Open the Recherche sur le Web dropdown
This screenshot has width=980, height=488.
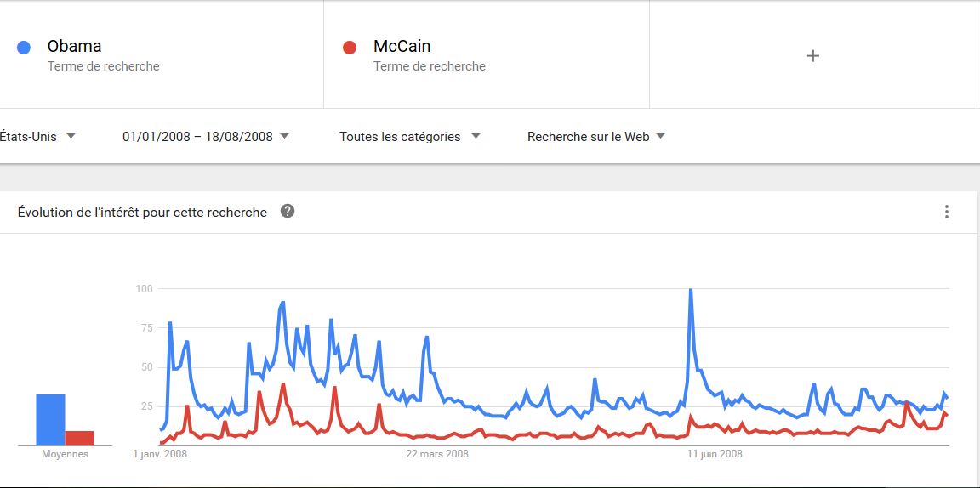tap(595, 136)
